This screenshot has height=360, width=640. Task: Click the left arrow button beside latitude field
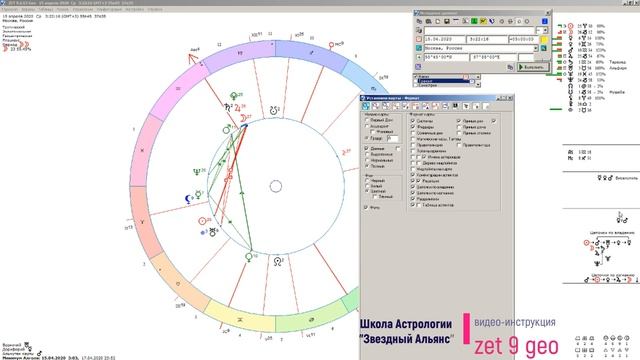[x=419, y=57]
